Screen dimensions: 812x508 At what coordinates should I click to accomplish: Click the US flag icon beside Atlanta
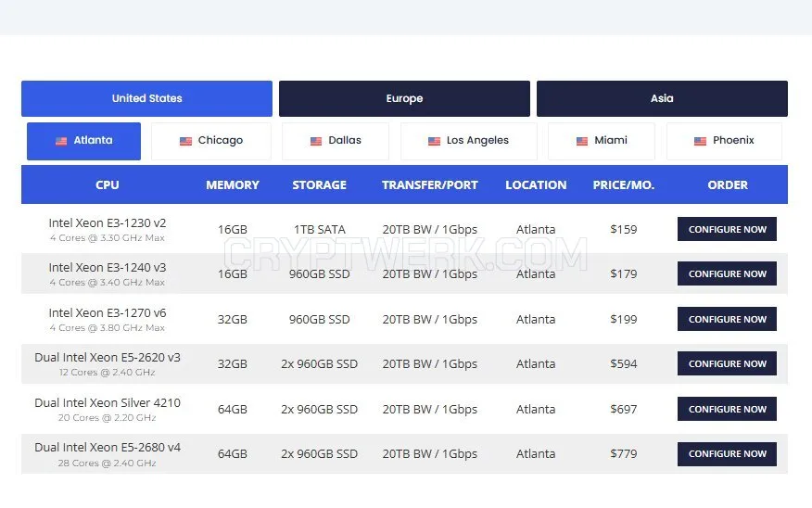point(61,141)
